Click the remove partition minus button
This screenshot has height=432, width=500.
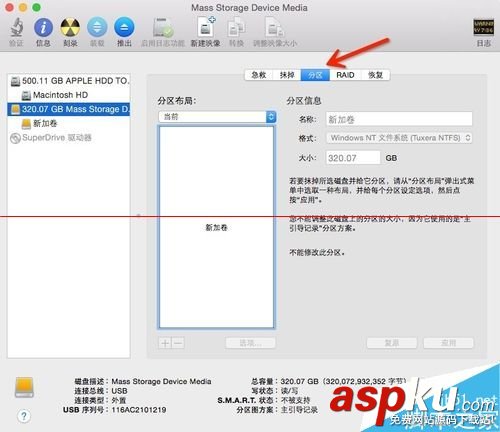click(178, 343)
